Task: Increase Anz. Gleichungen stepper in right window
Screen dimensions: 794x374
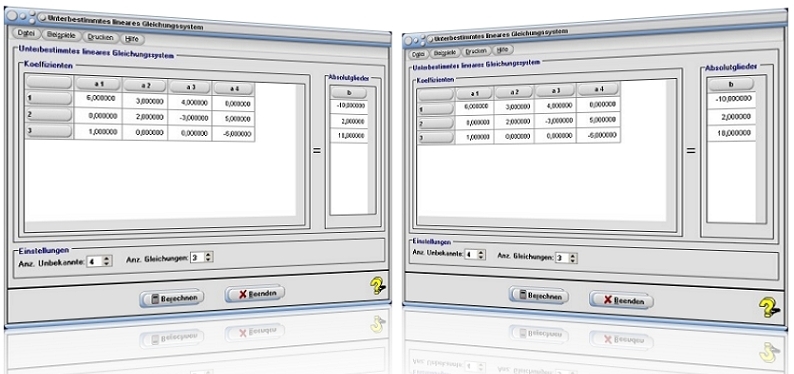Action: coord(573,256)
